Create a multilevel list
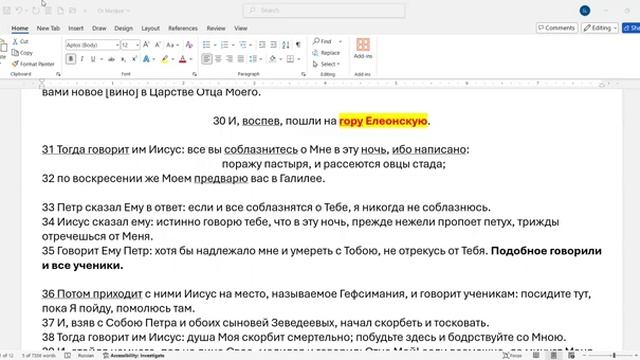 (x=243, y=44)
